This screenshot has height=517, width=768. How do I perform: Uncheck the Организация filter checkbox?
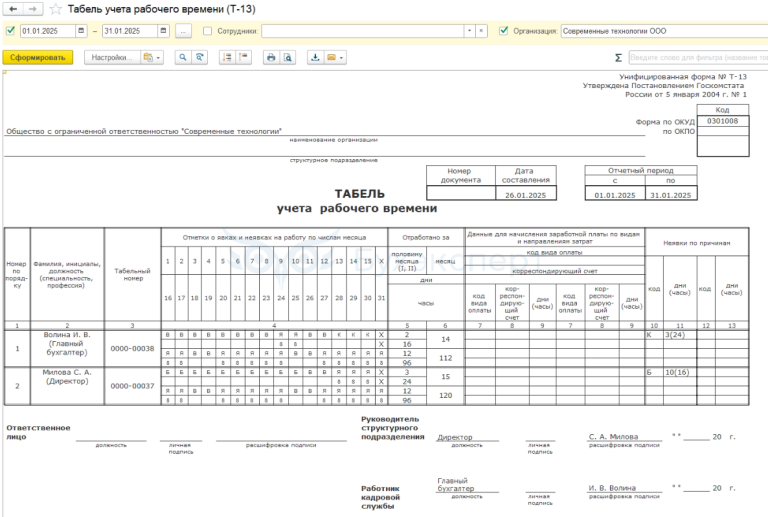click(x=504, y=31)
